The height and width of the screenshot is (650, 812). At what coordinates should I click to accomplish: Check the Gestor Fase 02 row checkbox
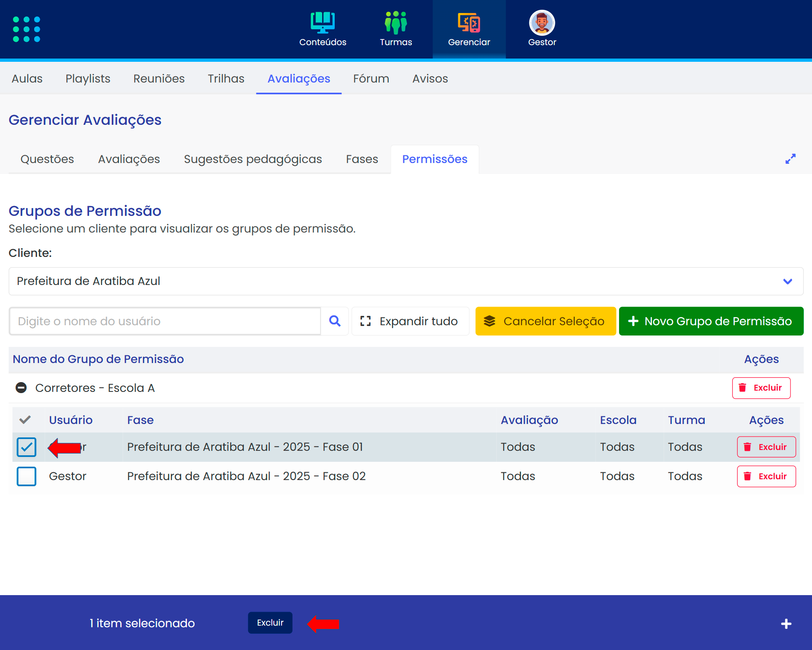[26, 476]
